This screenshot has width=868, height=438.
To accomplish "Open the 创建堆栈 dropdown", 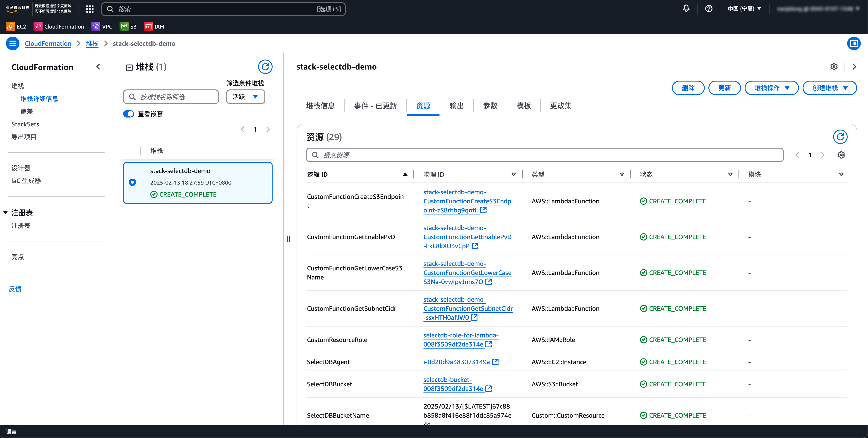I will (x=830, y=88).
